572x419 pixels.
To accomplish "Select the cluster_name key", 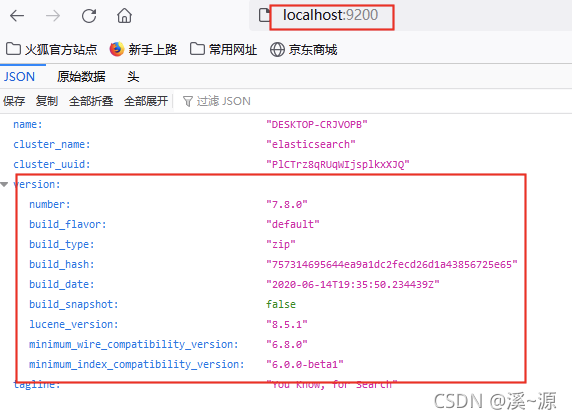I will click(52, 144).
